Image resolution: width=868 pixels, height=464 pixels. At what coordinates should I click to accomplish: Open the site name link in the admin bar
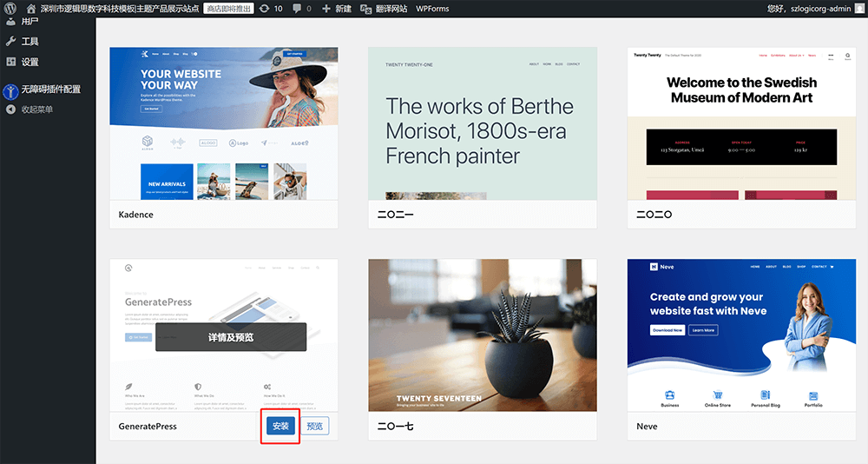tap(120, 9)
